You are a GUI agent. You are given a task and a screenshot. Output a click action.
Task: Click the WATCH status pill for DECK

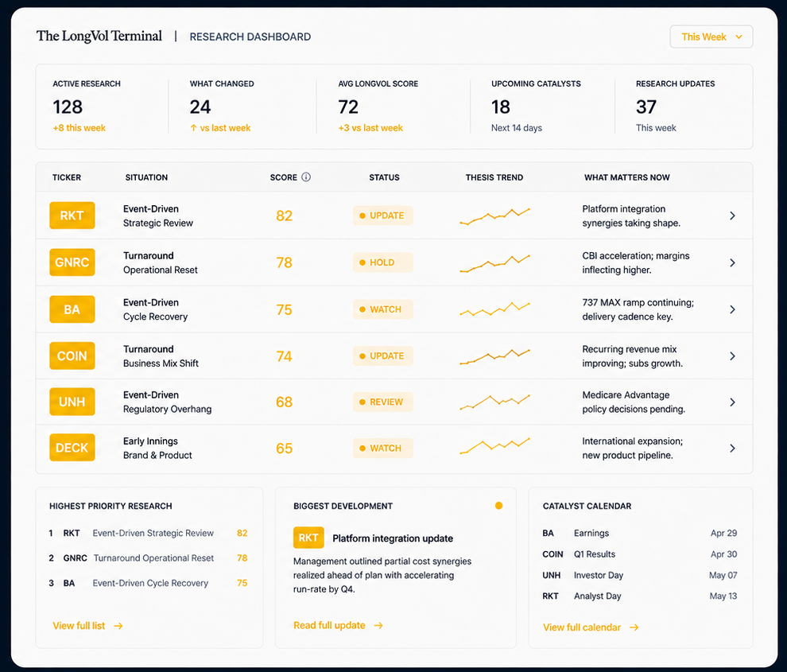pyautogui.click(x=383, y=448)
